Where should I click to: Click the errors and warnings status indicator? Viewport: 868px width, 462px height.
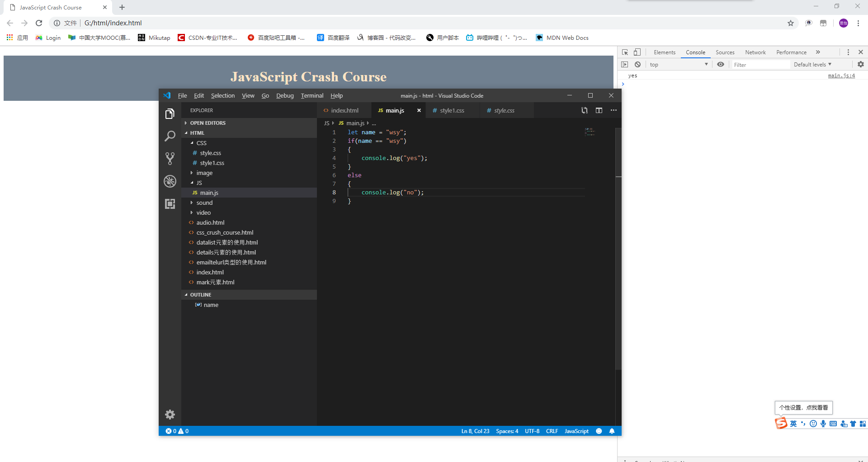click(x=177, y=431)
